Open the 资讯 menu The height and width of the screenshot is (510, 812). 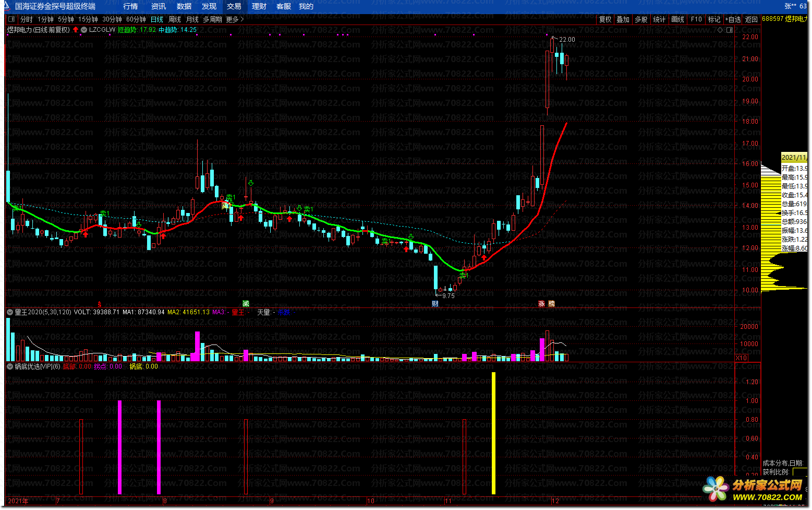point(158,6)
